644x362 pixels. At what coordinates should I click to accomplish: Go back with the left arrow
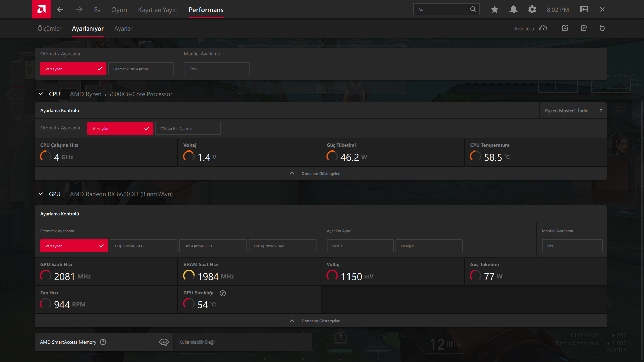[x=60, y=9]
